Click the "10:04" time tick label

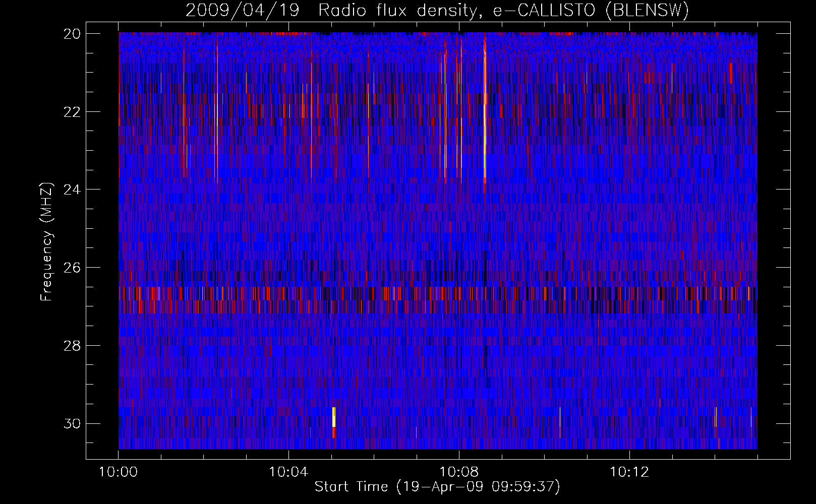(288, 472)
